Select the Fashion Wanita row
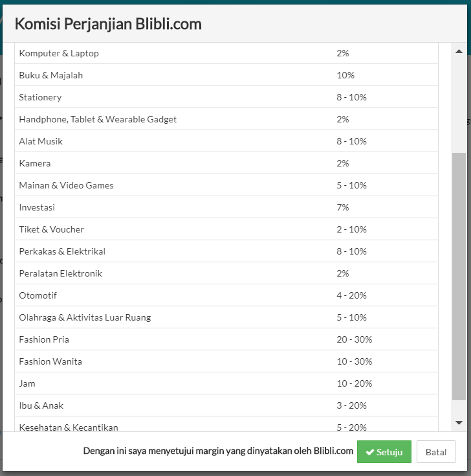This screenshot has height=476, width=471. [226, 361]
